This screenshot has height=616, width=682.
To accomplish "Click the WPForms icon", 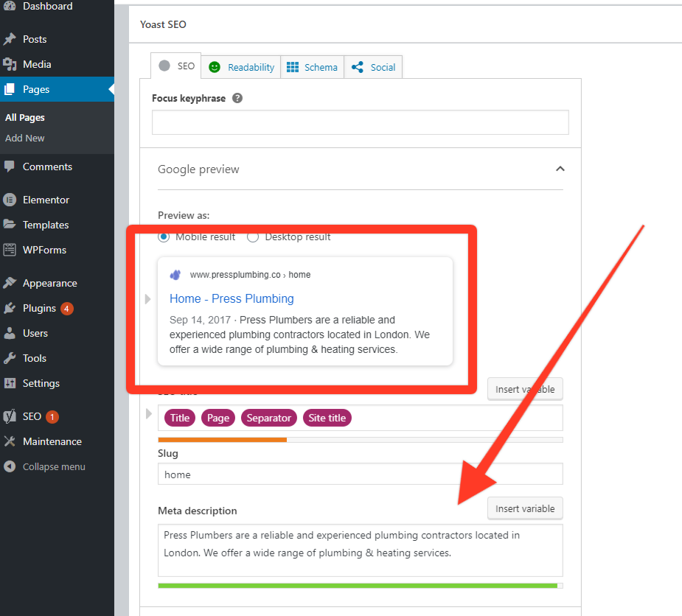I will (x=10, y=250).
